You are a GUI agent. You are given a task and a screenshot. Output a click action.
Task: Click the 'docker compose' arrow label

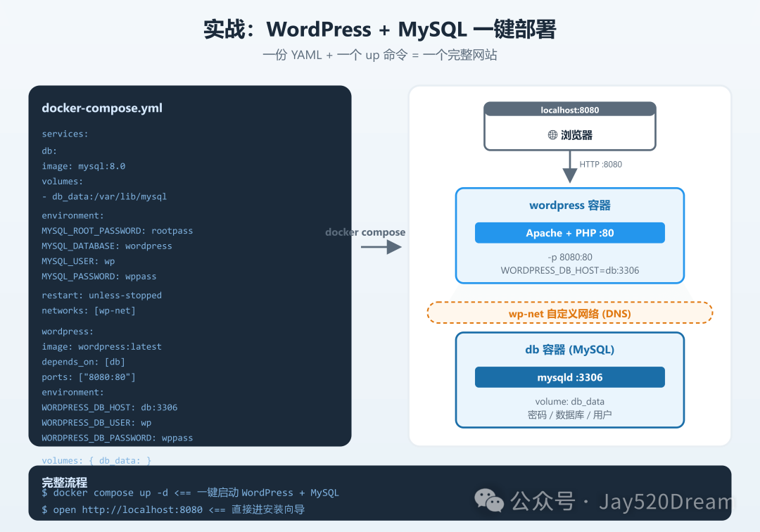pyautogui.click(x=365, y=232)
